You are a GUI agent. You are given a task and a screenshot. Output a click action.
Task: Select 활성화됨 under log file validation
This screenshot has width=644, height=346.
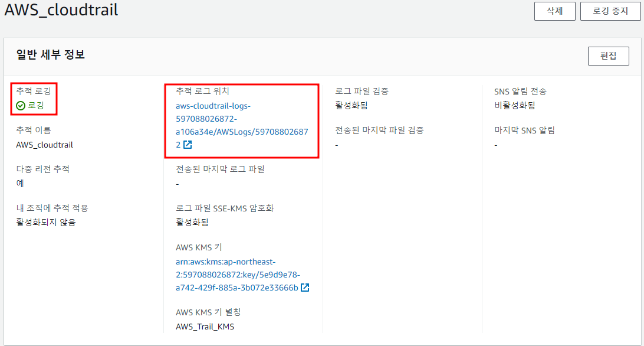[351, 105]
